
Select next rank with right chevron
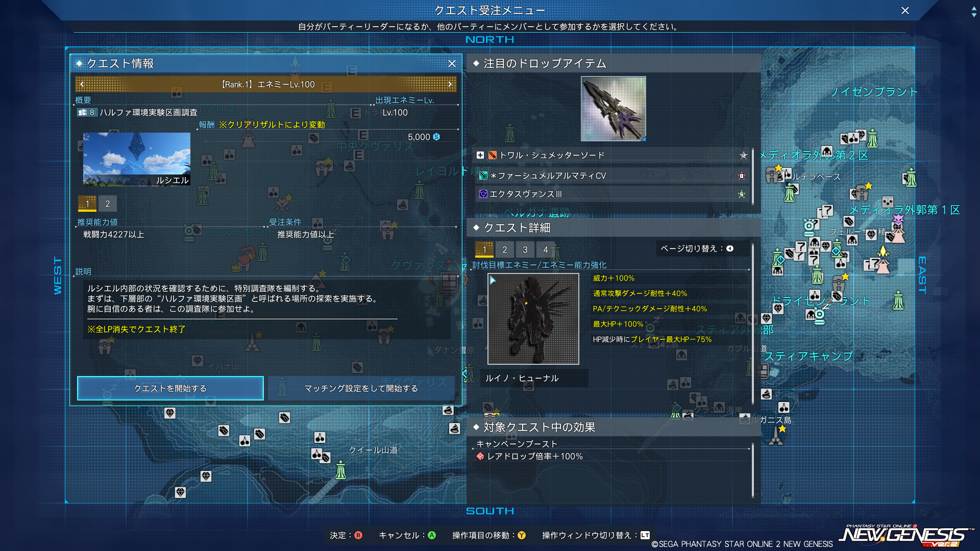450,84
